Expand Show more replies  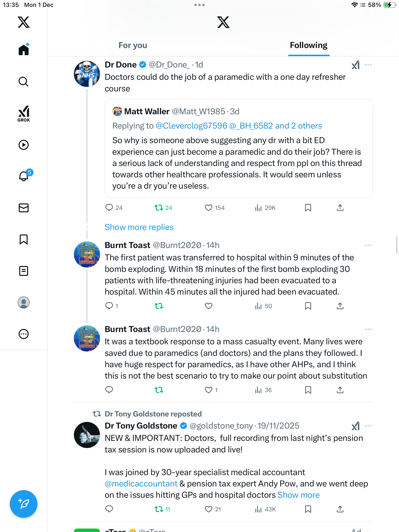(139, 227)
